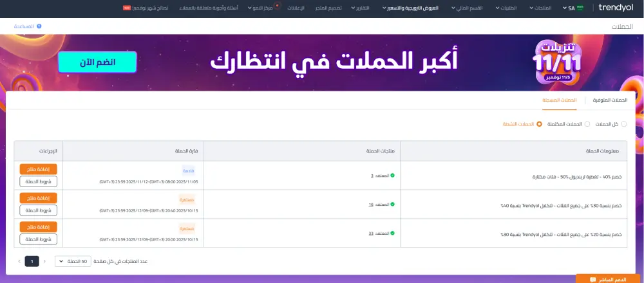Open the تصميم المتجر menu item

click(328, 8)
